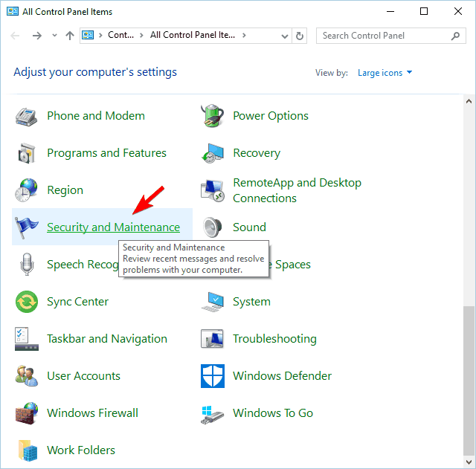Open RemoteApp and Desktop Connections link
Image resolution: width=476 pixels, height=469 pixels.
297,190
